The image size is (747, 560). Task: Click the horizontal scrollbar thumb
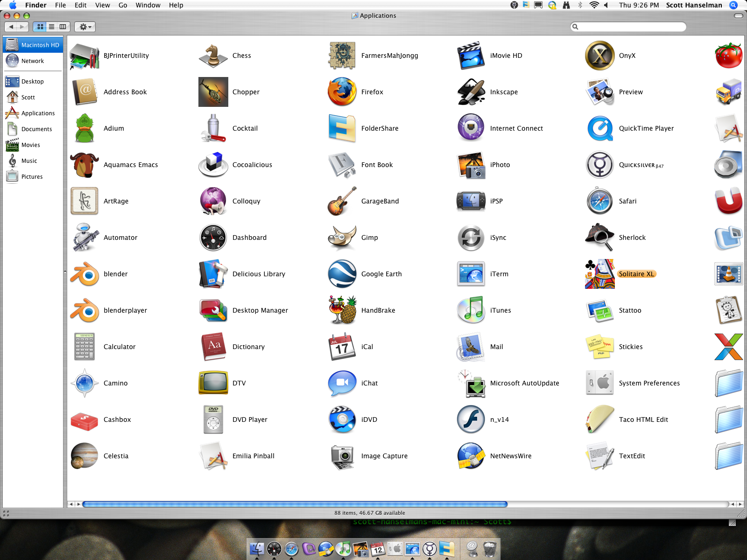click(x=295, y=504)
